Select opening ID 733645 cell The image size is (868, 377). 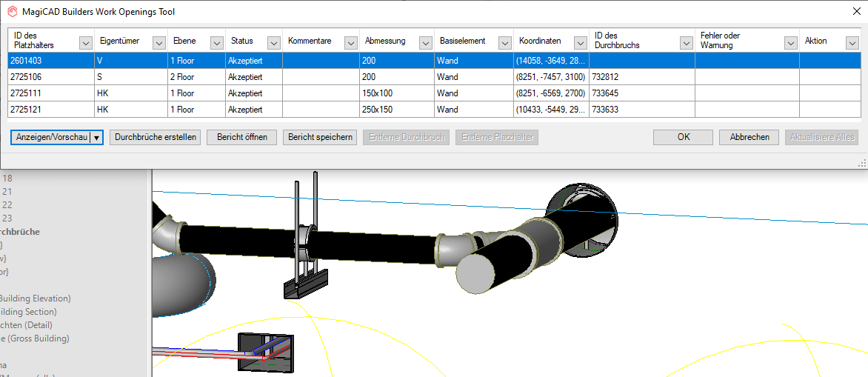[x=641, y=93]
